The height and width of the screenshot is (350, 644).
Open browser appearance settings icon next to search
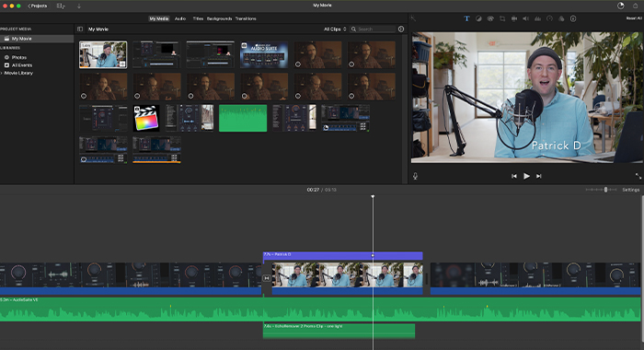[x=401, y=29]
